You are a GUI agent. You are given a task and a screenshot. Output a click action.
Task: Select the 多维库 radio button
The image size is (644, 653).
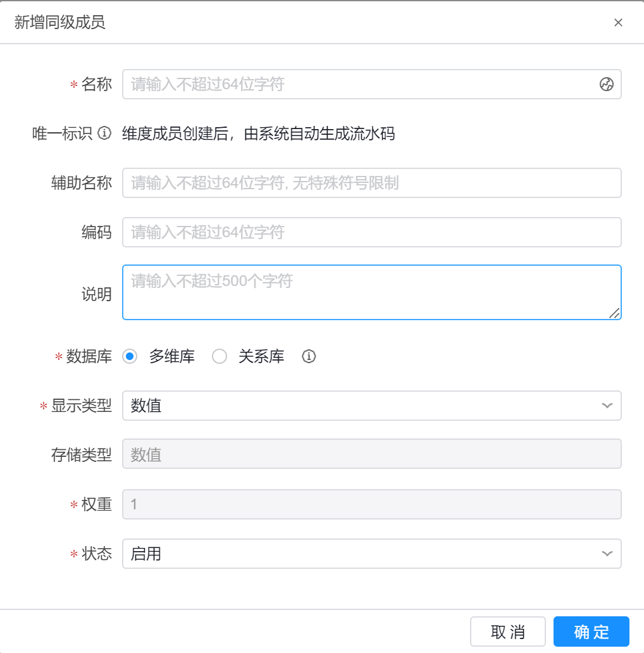click(130, 357)
